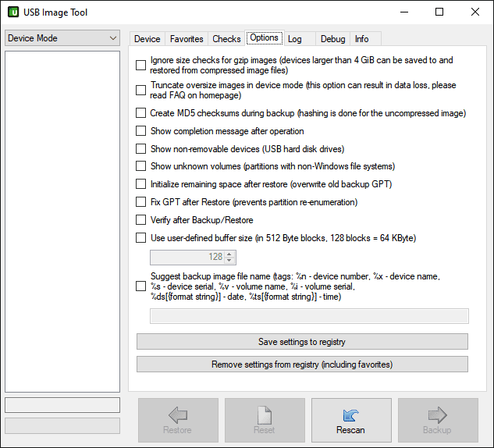The width and height of the screenshot is (494, 448).
Task: Enable ignore size checks for gzip images
Action: [140, 66]
